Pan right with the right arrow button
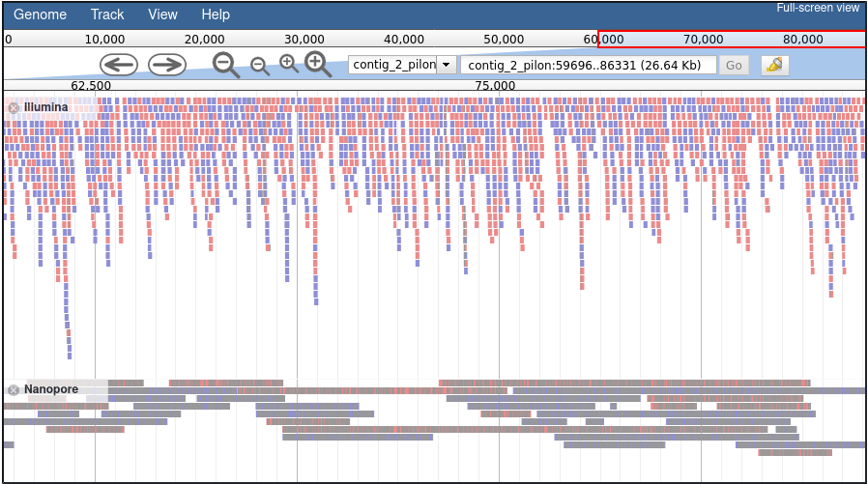868x484 pixels. click(x=166, y=65)
